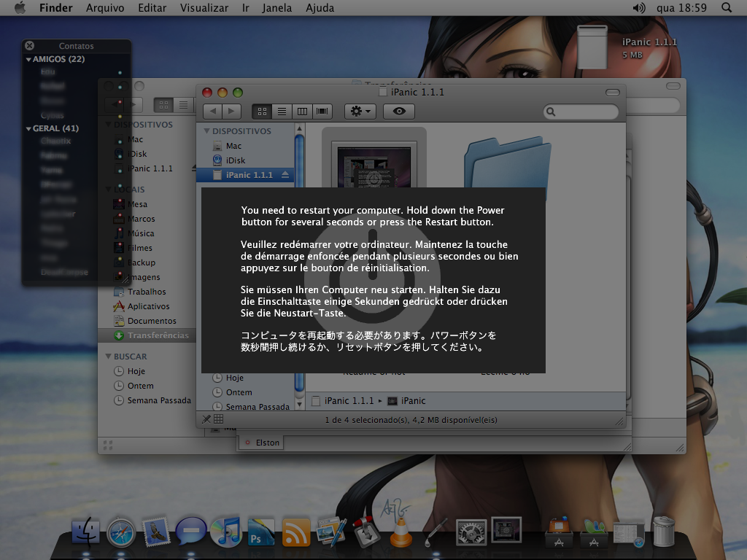The image size is (747, 560).
Task: Select list view in Transferências window
Action: pos(183,105)
